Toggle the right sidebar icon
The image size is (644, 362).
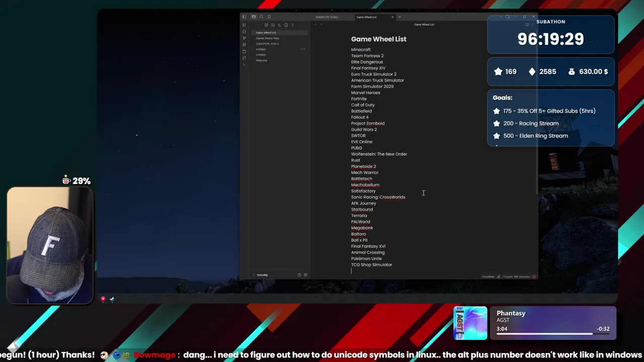(x=508, y=17)
